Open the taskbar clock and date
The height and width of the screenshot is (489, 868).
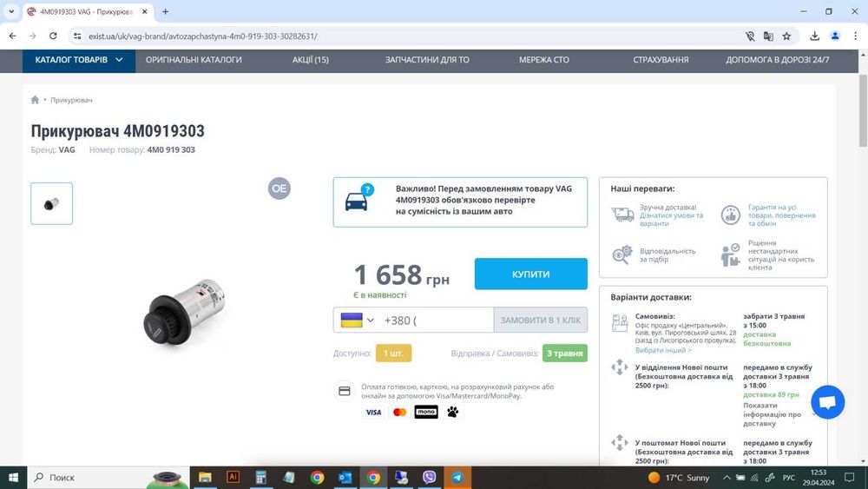tap(819, 478)
